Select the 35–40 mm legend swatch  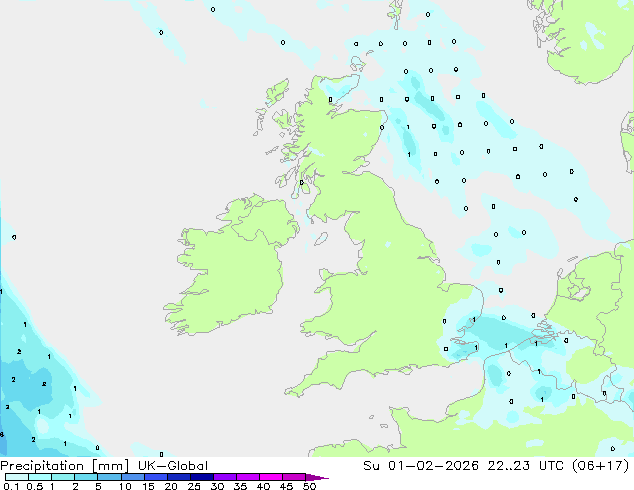pyautogui.click(x=248, y=477)
